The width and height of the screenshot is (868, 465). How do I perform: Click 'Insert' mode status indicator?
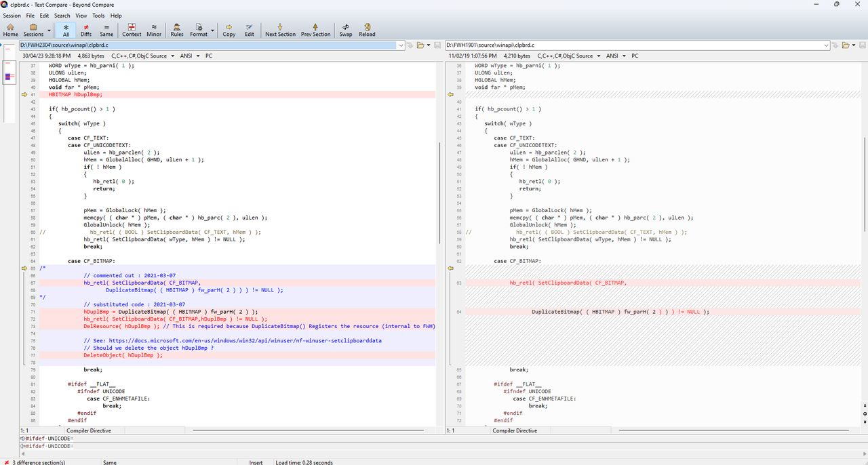point(256,462)
